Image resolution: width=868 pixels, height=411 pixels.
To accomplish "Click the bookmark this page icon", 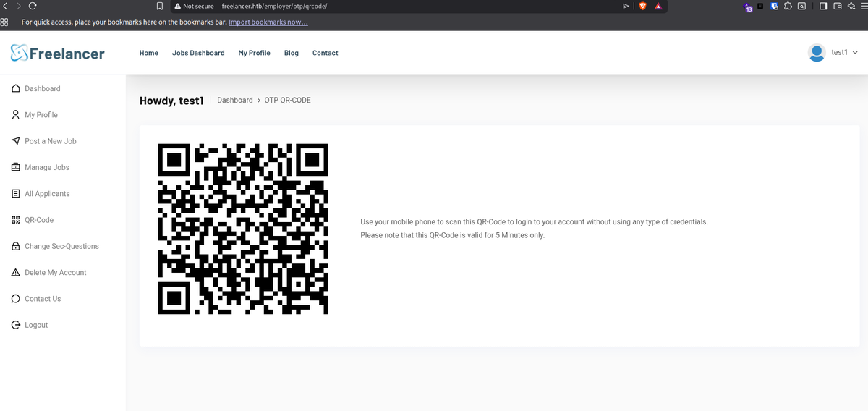I will coord(160,6).
